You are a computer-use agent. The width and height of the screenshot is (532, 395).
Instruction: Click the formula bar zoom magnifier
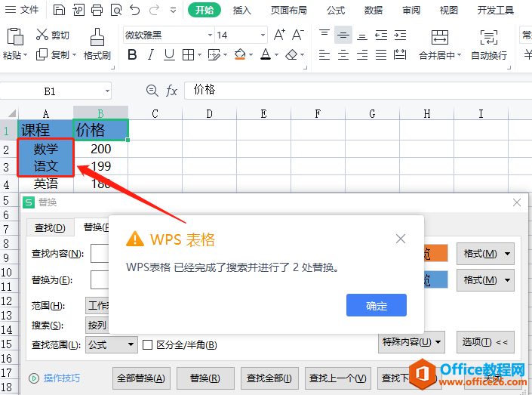coord(152,91)
